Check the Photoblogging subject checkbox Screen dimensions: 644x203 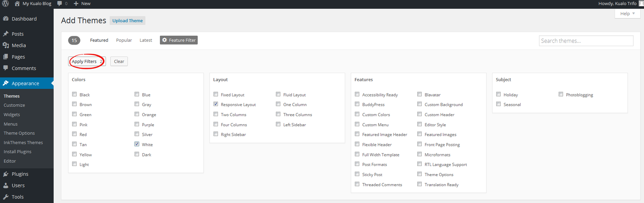[x=561, y=94]
